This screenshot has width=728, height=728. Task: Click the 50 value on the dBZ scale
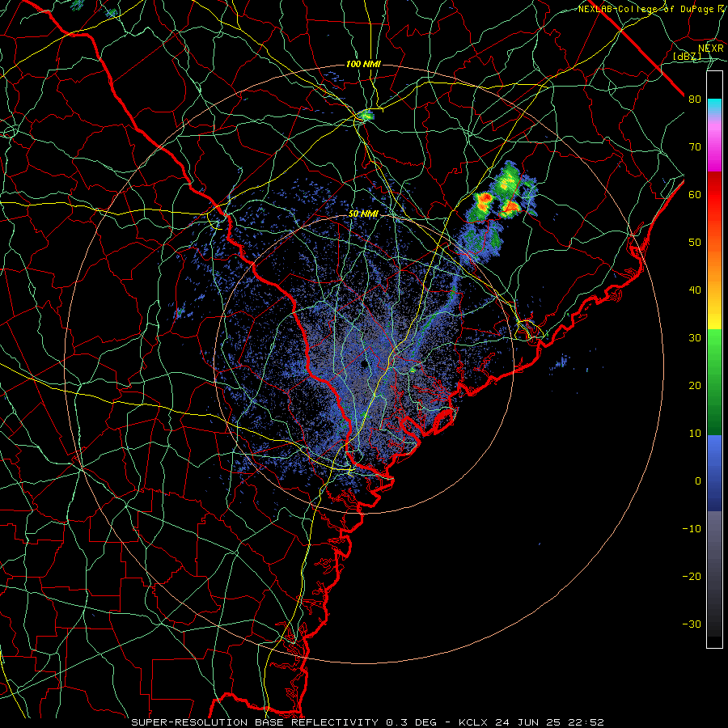[695, 243]
